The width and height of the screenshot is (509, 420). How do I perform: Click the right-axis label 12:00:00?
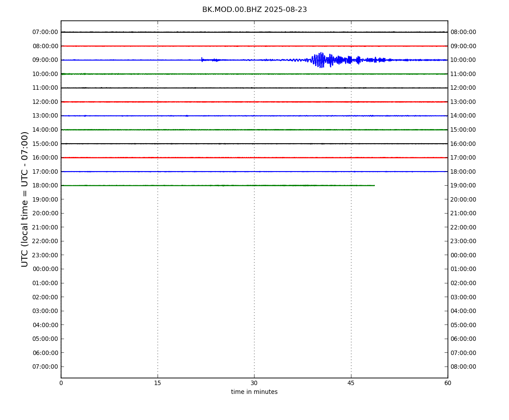pos(463,88)
